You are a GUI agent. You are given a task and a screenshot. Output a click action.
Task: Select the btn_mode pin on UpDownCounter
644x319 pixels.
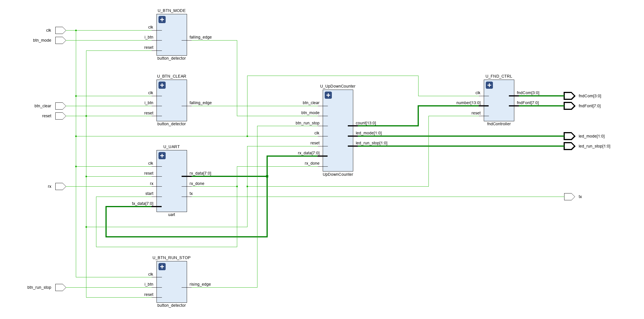pyautogui.click(x=310, y=113)
